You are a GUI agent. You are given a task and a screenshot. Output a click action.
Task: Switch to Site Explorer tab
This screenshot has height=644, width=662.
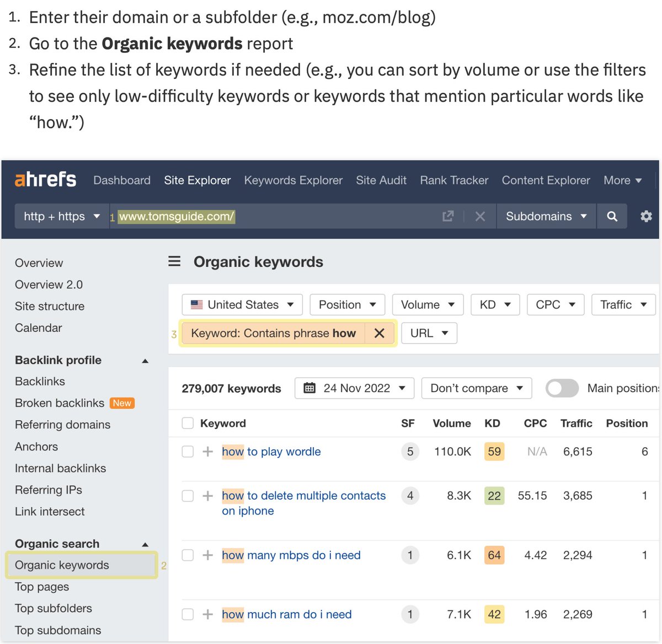coord(197,180)
